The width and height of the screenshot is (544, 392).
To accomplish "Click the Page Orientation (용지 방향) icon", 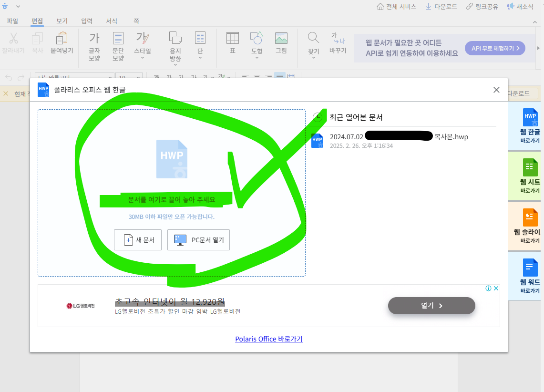I will tap(175, 38).
